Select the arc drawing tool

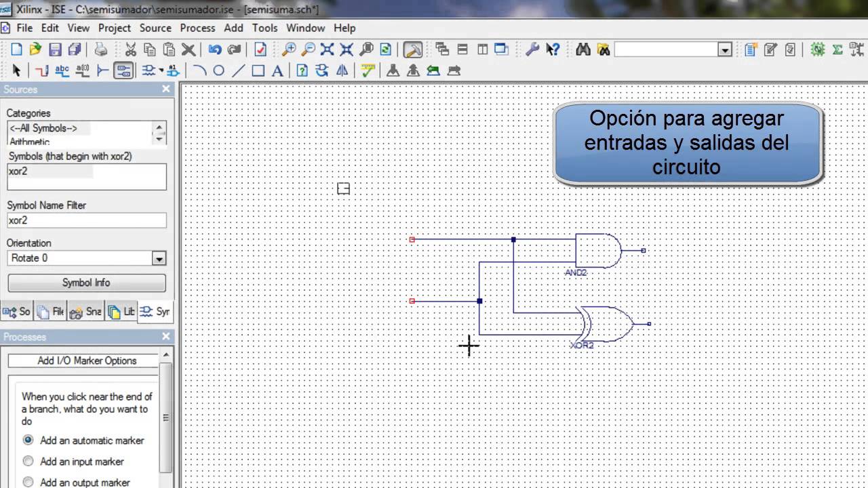point(199,70)
